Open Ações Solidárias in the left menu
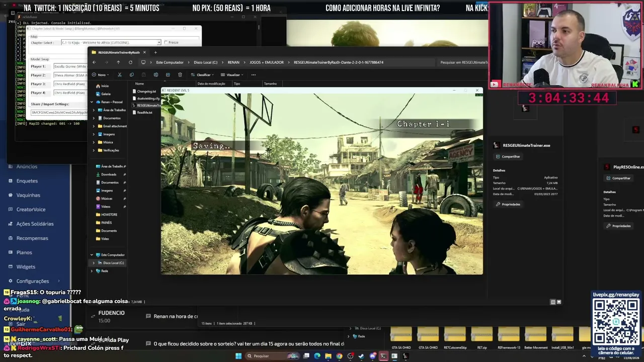This screenshot has width=644, height=362. click(x=35, y=224)
